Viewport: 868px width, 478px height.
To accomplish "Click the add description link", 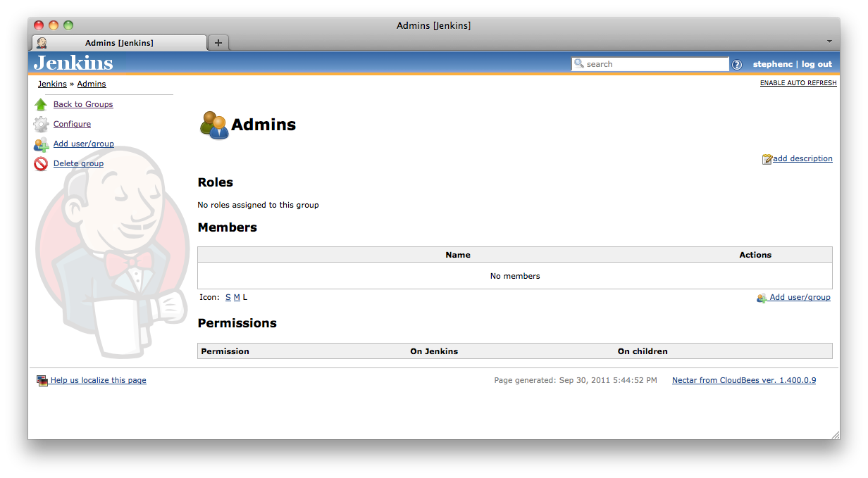I will [x=802, y=158].
